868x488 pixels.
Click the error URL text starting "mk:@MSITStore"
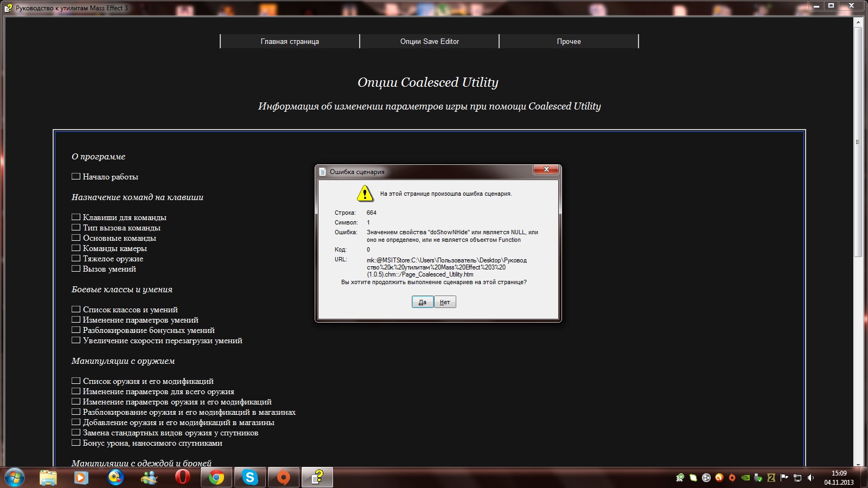tap(446, 267)
